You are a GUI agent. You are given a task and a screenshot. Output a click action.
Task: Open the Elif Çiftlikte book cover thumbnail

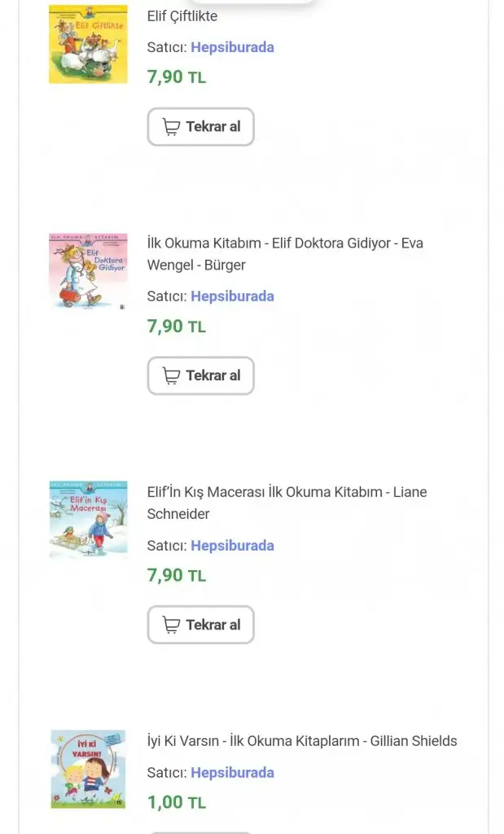(88, 44)
